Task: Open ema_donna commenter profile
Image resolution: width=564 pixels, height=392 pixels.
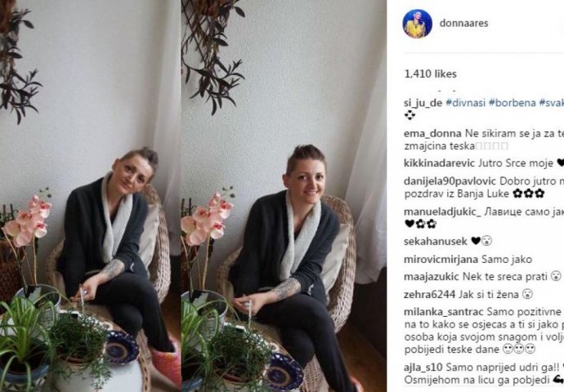Action: pyautogui.click(x=432, y=134)
